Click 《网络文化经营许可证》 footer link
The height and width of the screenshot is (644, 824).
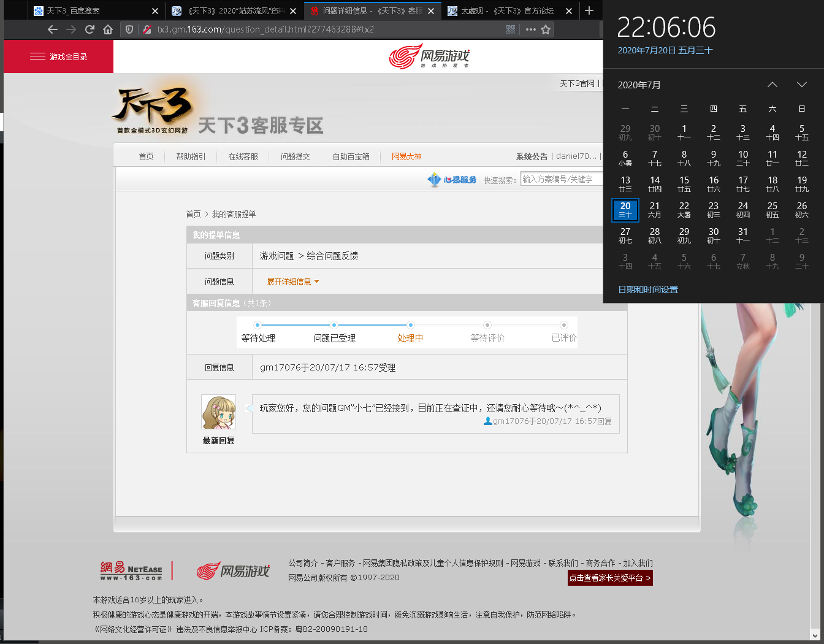click(x=133, y=629)
